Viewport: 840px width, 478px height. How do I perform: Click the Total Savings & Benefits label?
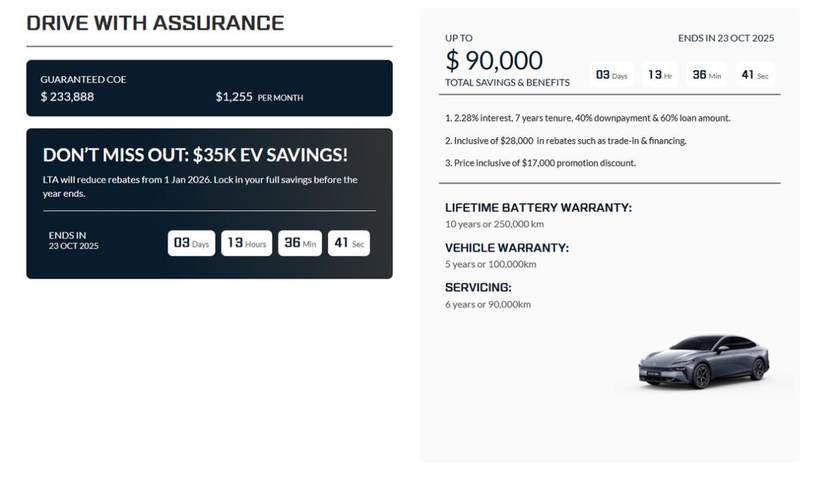pos(507,82)
